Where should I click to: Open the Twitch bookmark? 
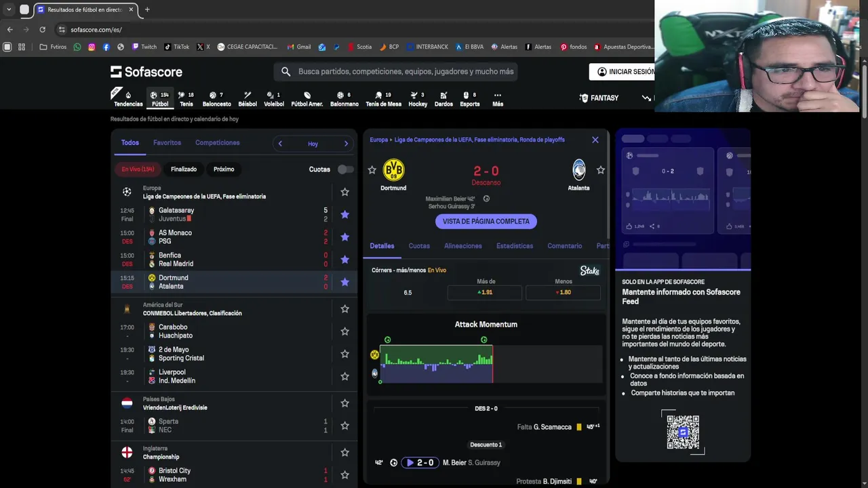click(144, 47)
